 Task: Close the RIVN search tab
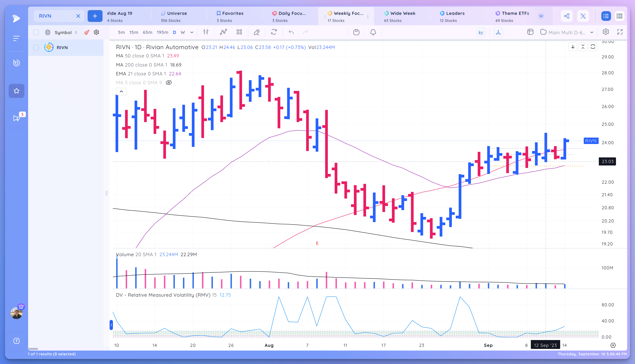(x=78, y=16)
